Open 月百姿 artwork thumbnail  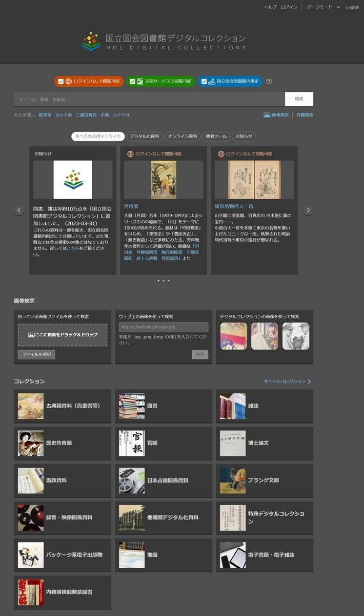point(164,180)
